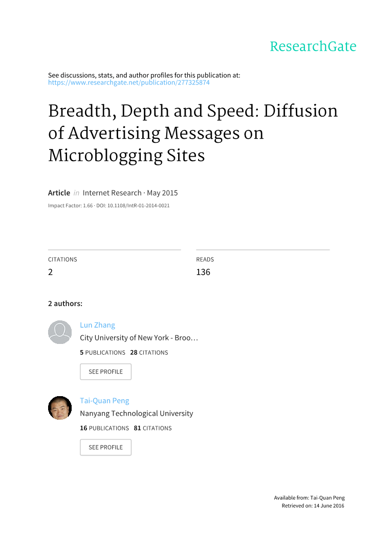Click Tai-Quan Peng's 16 publications stat

(x=104, y=428)
